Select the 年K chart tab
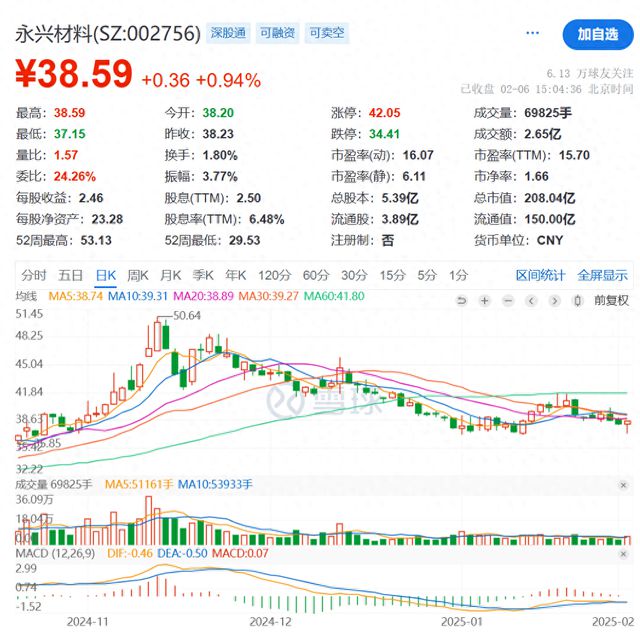Image resolution: width=640 pixels, height=636 pixels. tap(236, 276)
